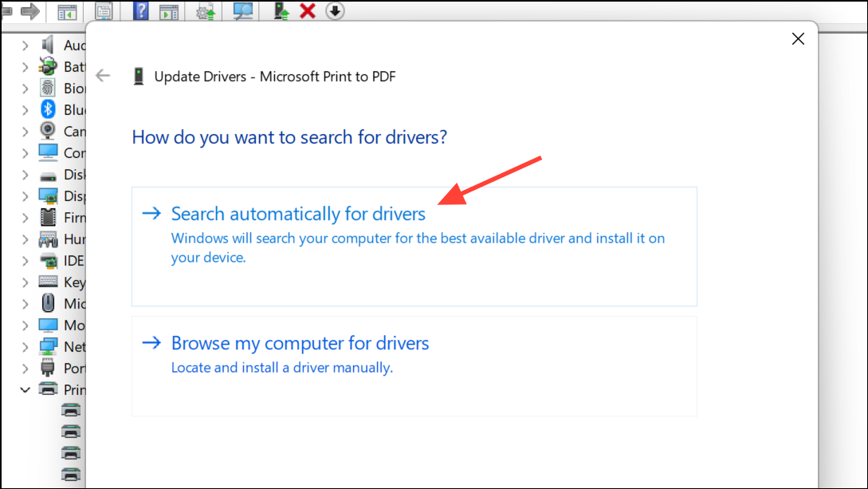Viewport: 868px width, 489px height.
Task: Click the Audio speaker icon in tree
Action: tap(48, 45)
